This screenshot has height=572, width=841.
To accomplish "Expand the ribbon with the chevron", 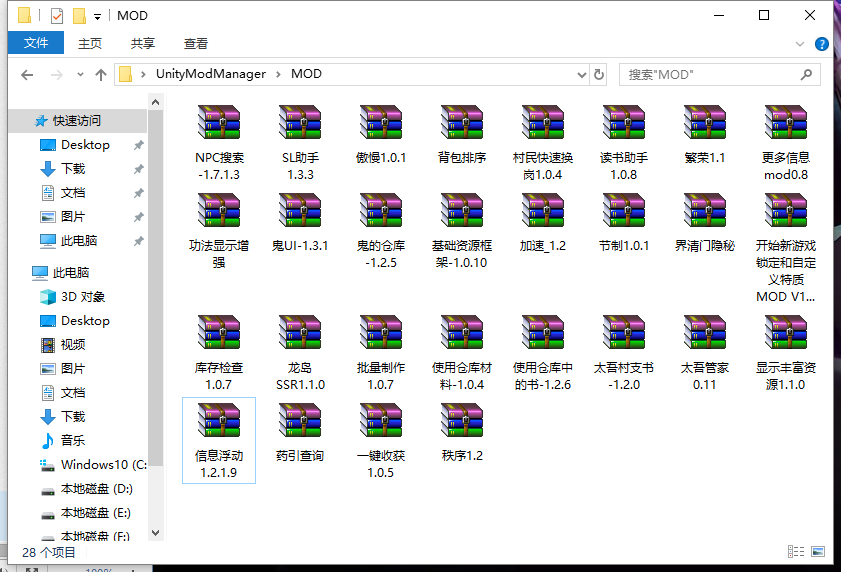I will click(x=800, y=44).
